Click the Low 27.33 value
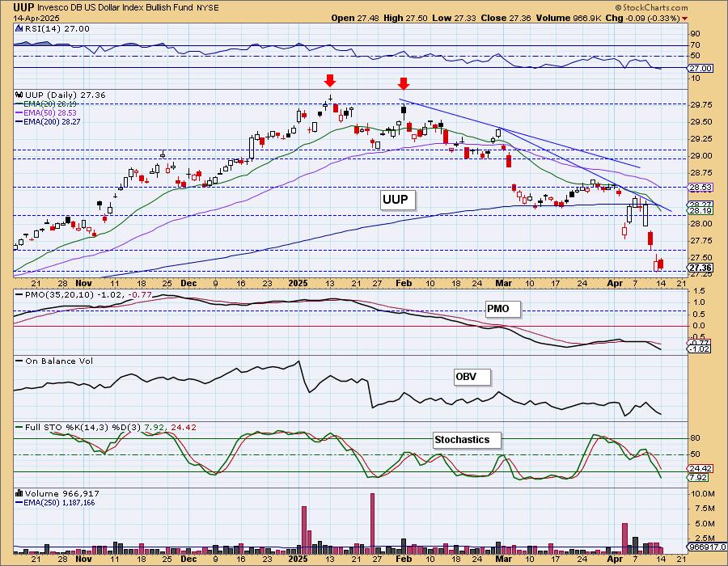The image size is (728, 566). 454,18
